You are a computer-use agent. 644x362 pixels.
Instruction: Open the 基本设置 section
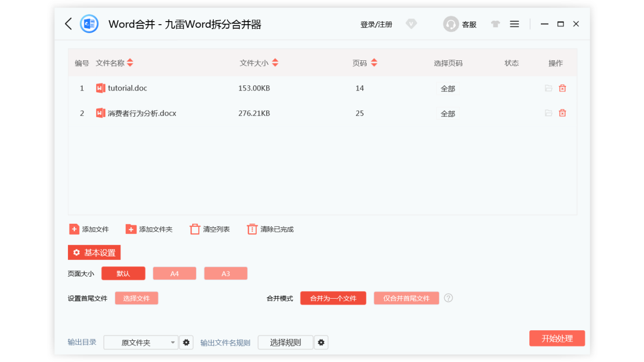tap(94, 252)
